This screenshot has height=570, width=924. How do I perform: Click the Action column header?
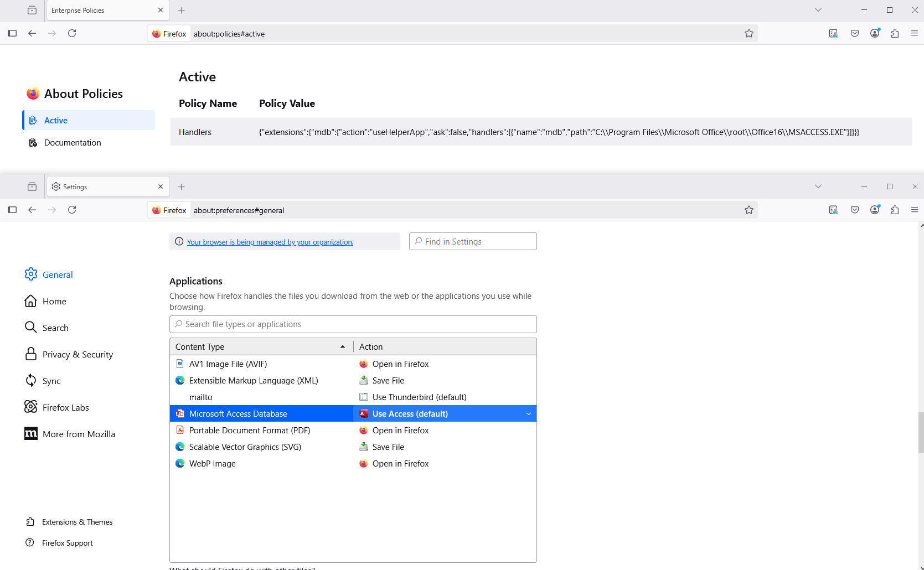pos(445,346)
